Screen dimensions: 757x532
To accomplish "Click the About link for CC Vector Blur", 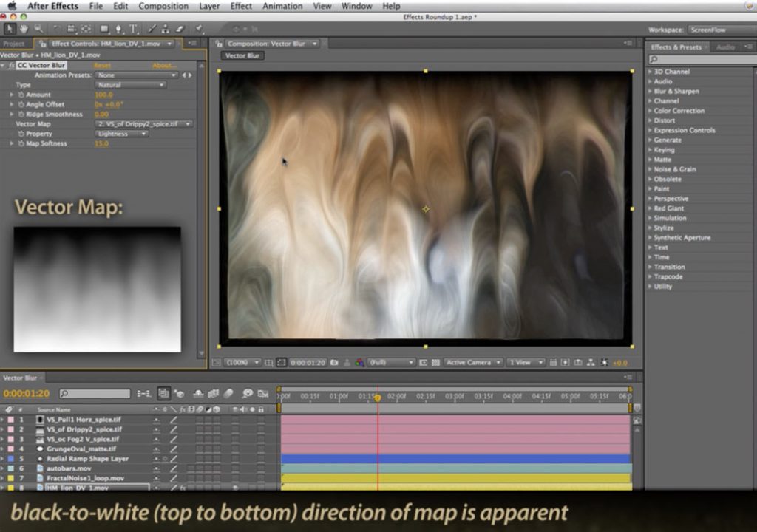I will pos(164,66).
